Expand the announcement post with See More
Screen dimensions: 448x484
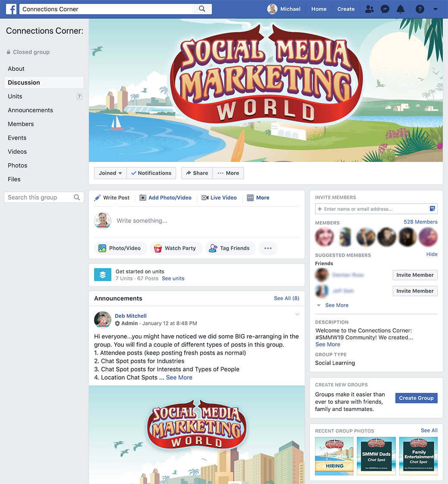pyautogui.click(x=179, y=377)
